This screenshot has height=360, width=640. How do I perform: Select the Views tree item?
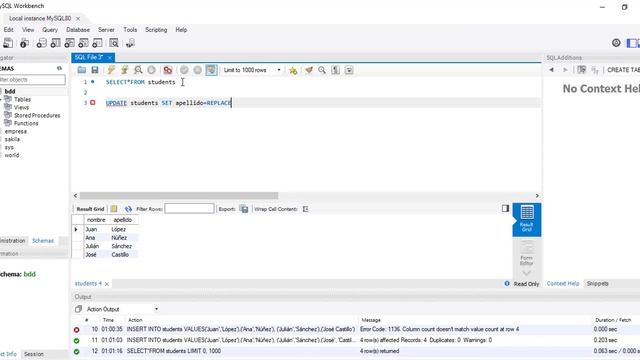coord(21,107)
